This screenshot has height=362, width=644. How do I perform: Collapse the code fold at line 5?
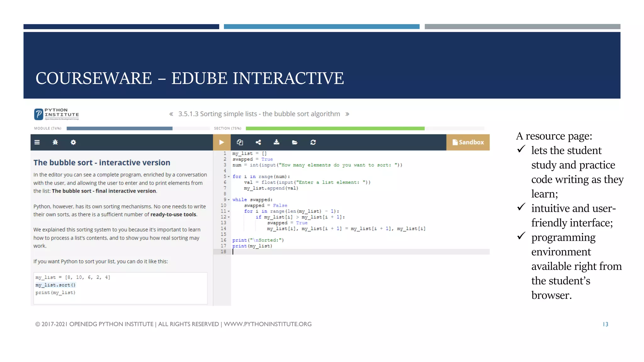click(x=229, y=177)
